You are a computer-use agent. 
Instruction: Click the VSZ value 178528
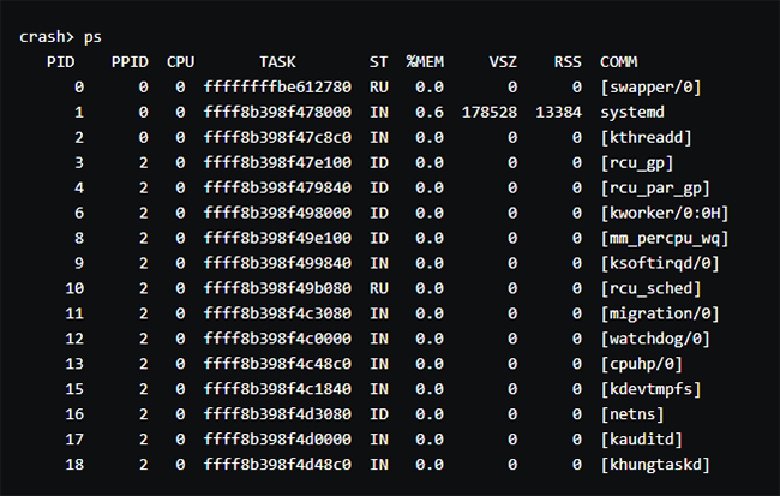[489, 112]
